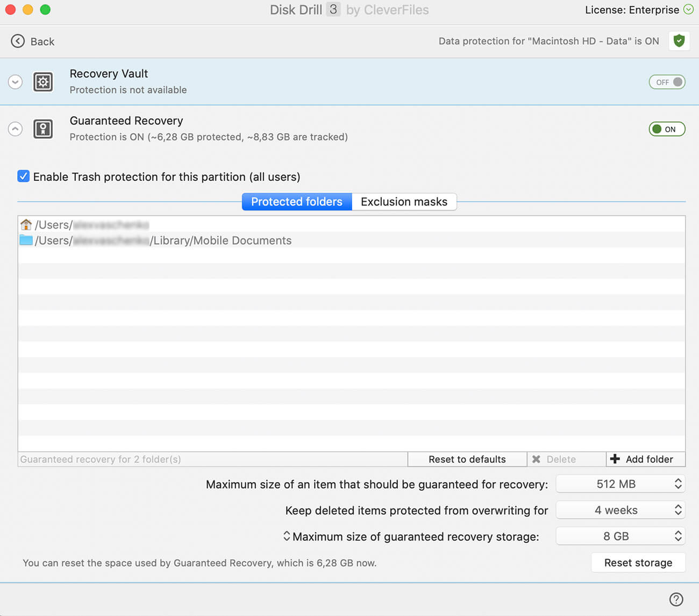Click 'Protection is not available' text
Viewport: 699px width, 616px height.
pyautogui.click(x=128, y=90)
